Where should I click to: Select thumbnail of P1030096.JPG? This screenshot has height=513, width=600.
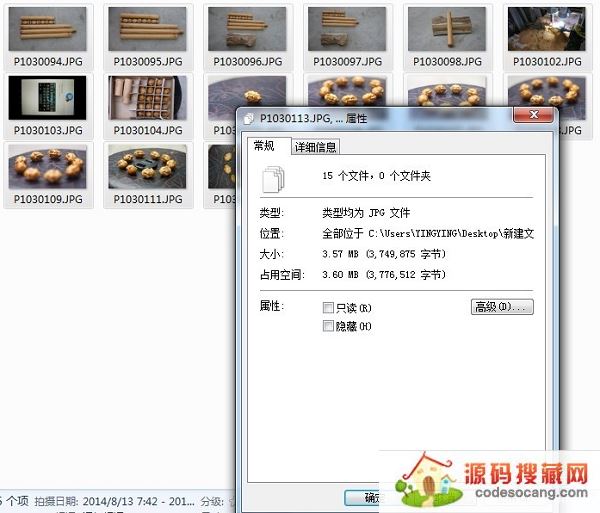coord(248,29)
